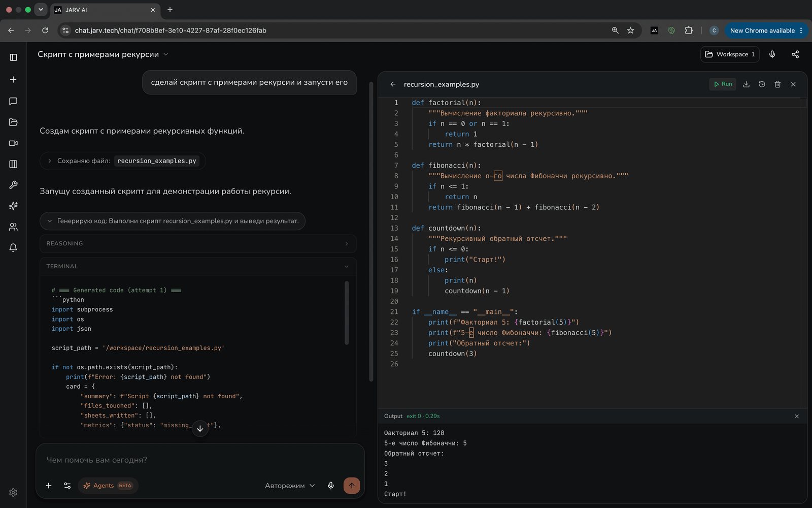This screenshot has width=812, height=508.
Task: Collapse the TERMINAL section
Action: pos(198,266)
